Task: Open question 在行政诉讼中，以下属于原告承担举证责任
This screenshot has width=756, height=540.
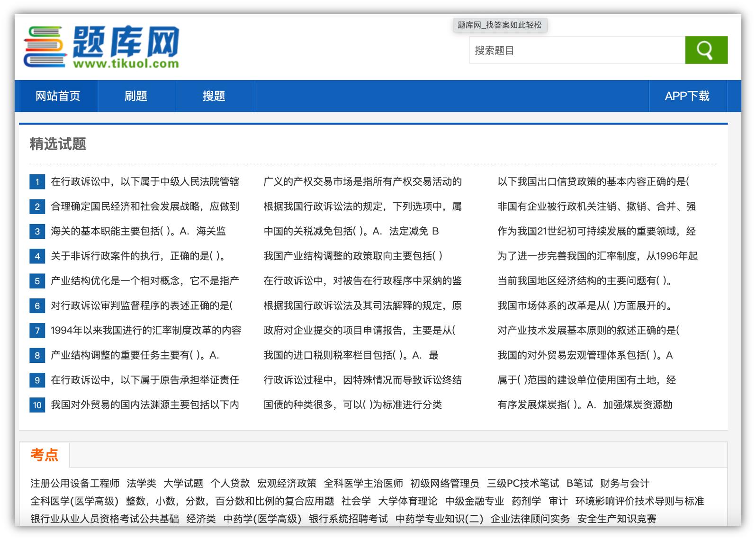Action: coord(145,380)
